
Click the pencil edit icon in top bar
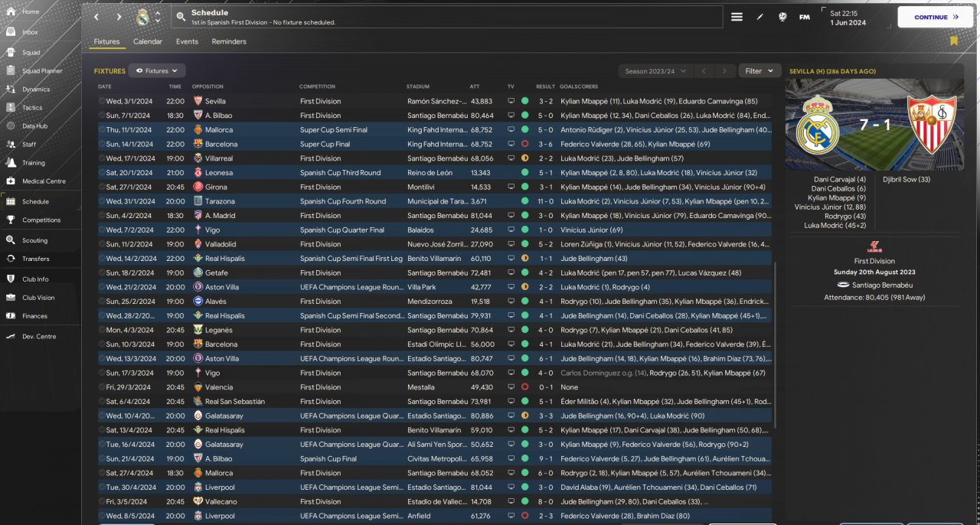759,17
